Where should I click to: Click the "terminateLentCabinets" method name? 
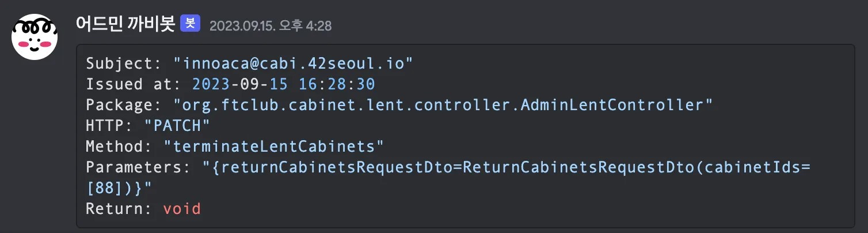pos(274,146)
